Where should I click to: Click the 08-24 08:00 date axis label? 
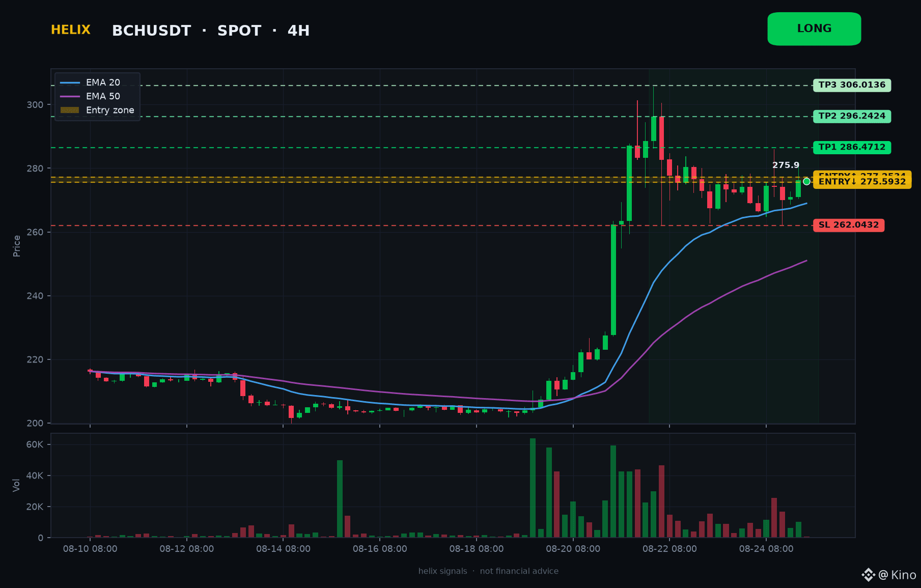766,549
